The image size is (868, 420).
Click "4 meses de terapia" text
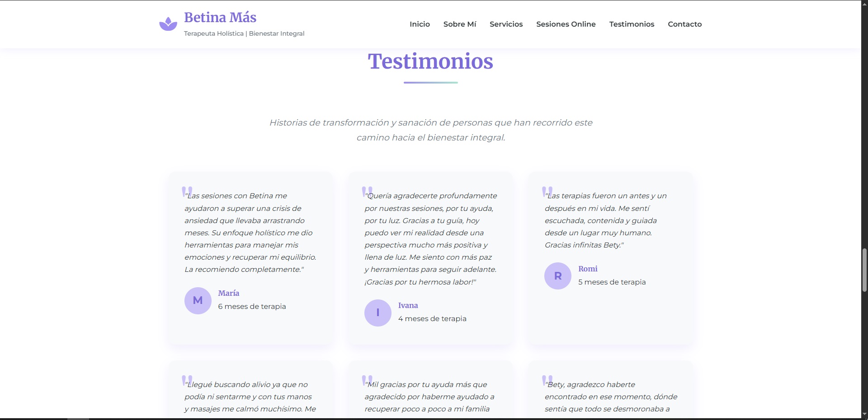tap(432, 318)
